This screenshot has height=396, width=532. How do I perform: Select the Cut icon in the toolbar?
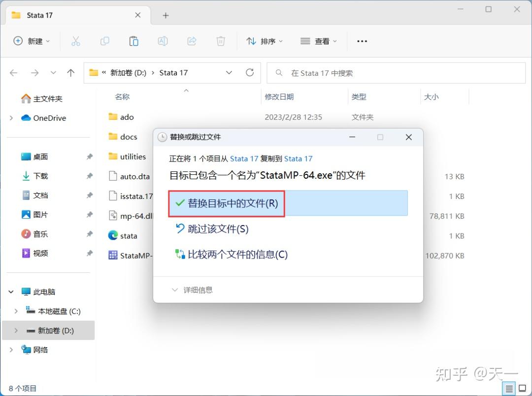pyautogui.click(x=75, y=41)
